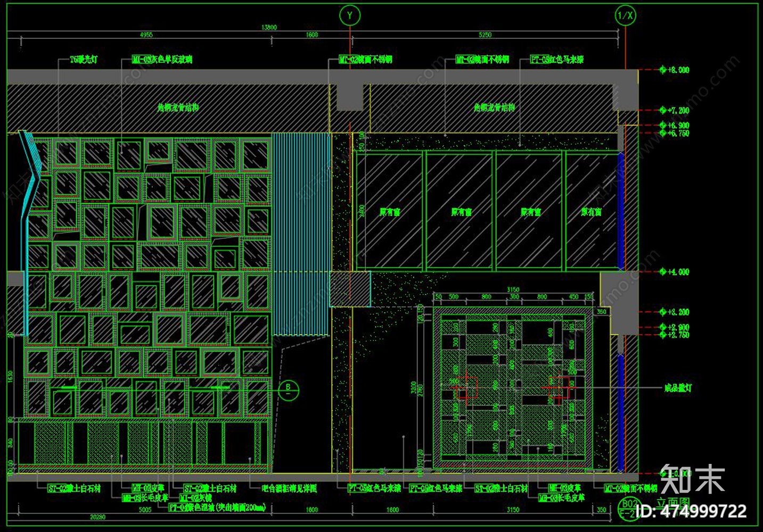The width and height of the screenshot is (763, 532).
Task: Select the rightmost 原有窗 window label
Action: tap(591, 212)
